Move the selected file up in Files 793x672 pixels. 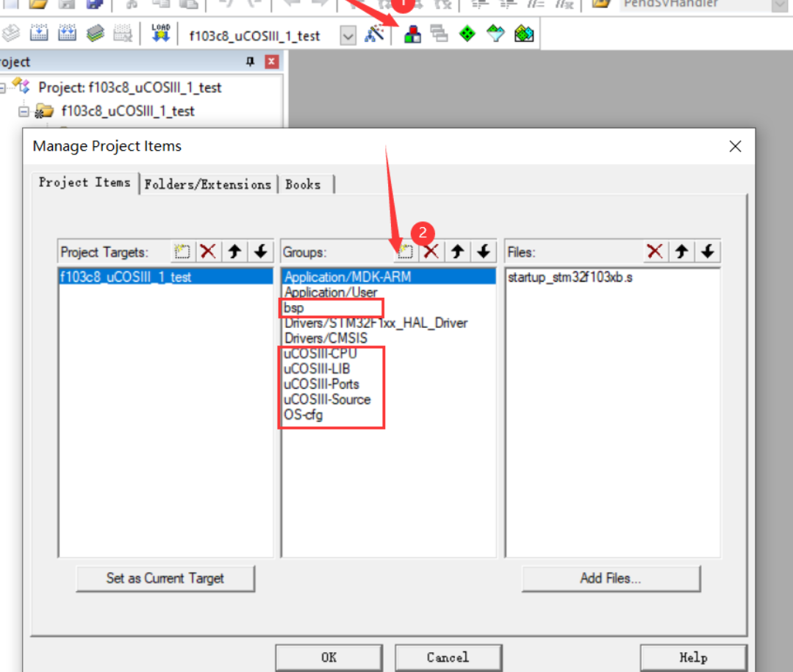[x=681, y=251]
